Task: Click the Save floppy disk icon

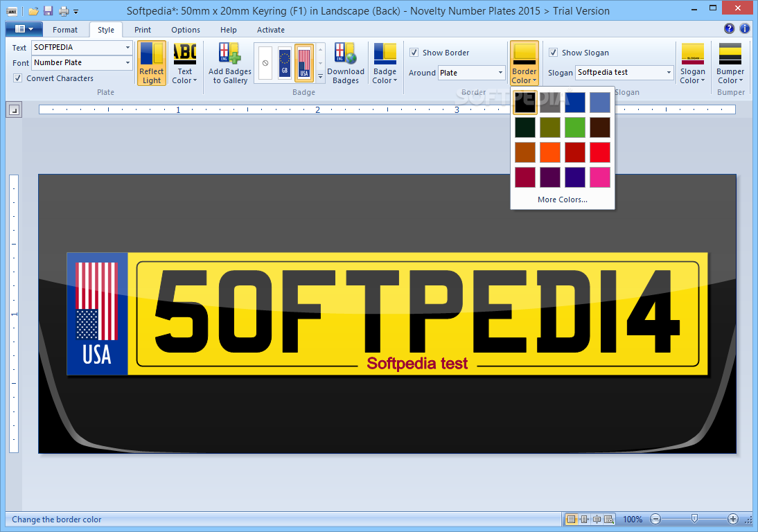Action: [x=48, y=10]
